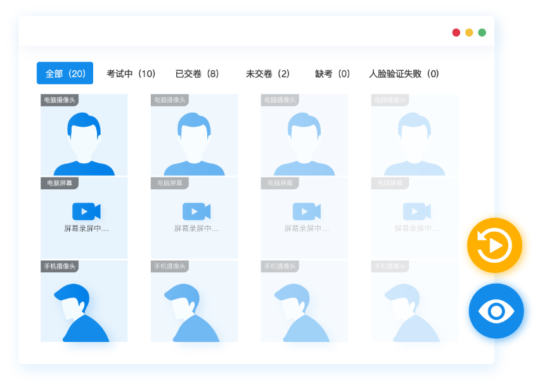
Task: Click the yellow window dot
Action: point(469,32)
